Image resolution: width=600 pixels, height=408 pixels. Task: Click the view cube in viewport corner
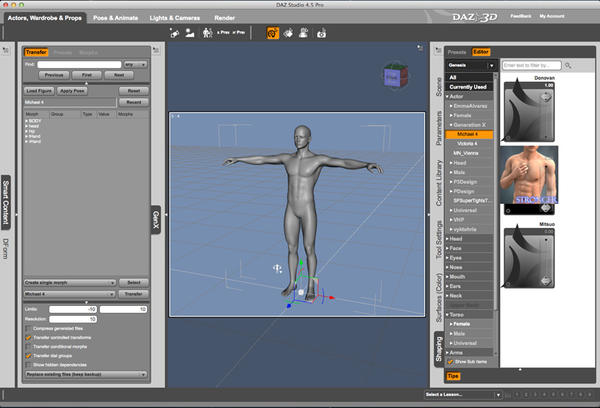(x=395, y=76)
